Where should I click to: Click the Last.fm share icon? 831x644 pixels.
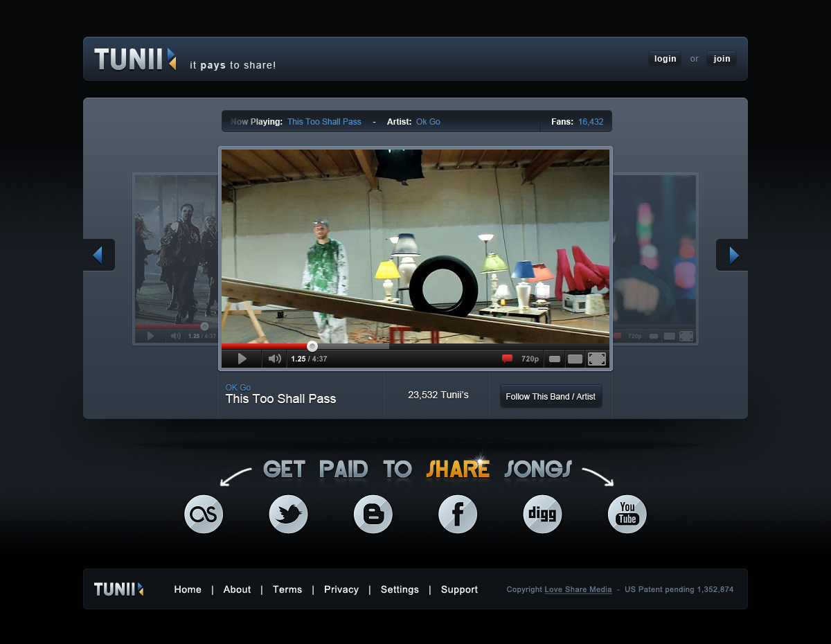pos(204,514)
